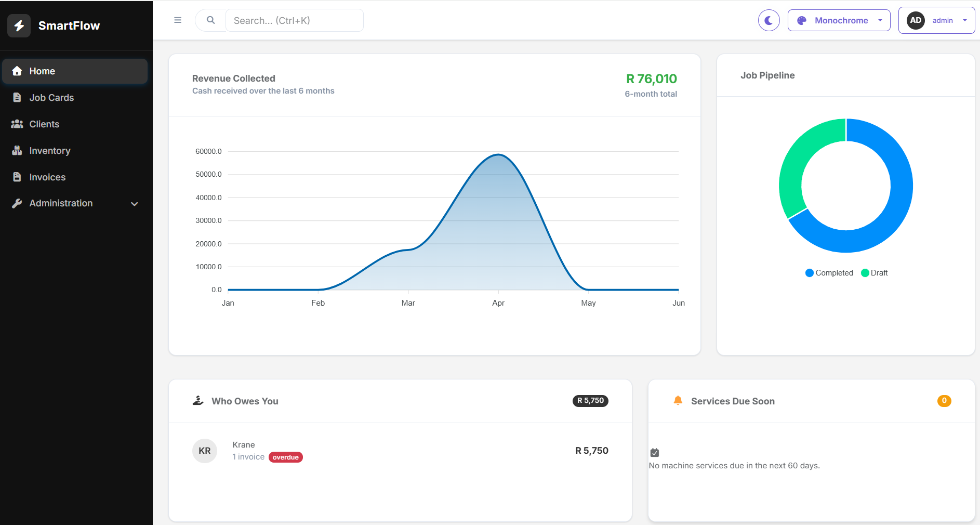This screenshot has height=525, width=980.
Task: Click the search input field
Action: [295, 20]
